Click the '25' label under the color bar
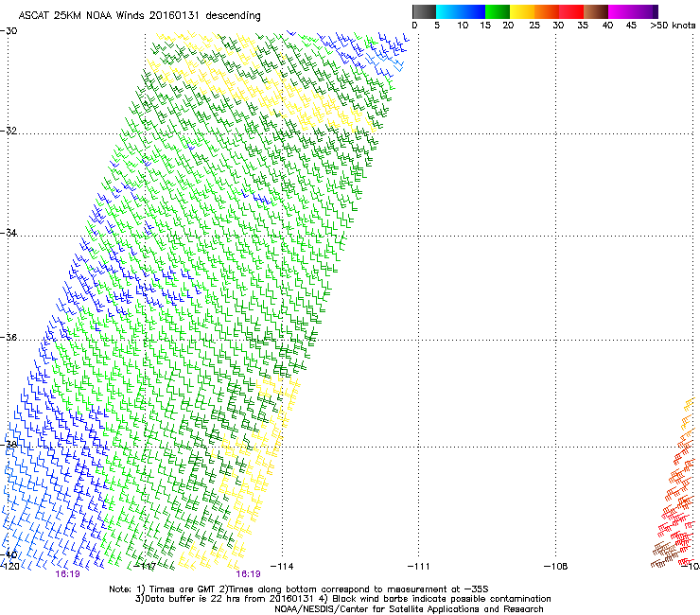700x615 pixels. pos(534,26)
